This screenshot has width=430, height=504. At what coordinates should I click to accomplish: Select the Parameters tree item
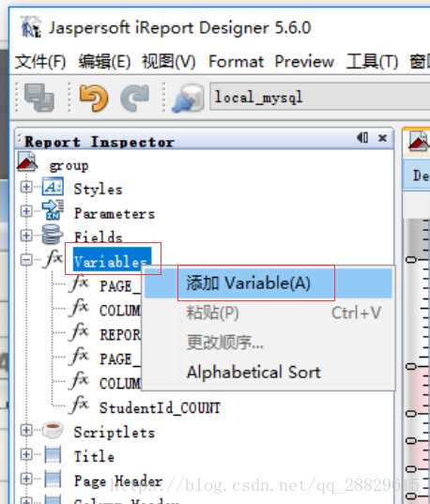point(115,213)
